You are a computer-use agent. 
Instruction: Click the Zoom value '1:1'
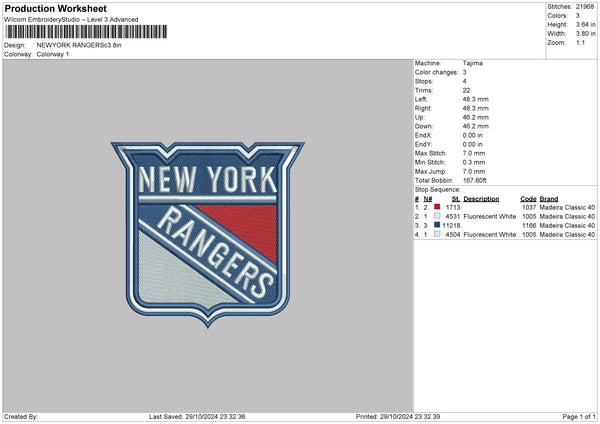(580, 42)
